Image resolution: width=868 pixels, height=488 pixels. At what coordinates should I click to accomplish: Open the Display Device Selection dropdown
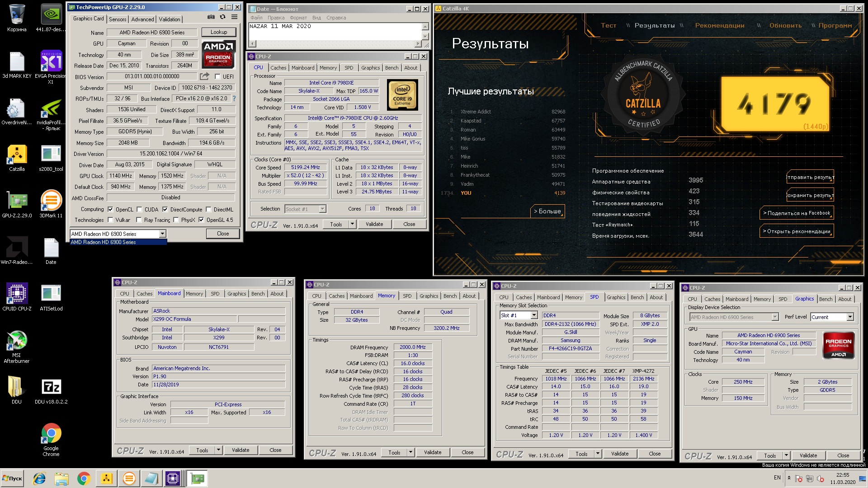point(775,317)
